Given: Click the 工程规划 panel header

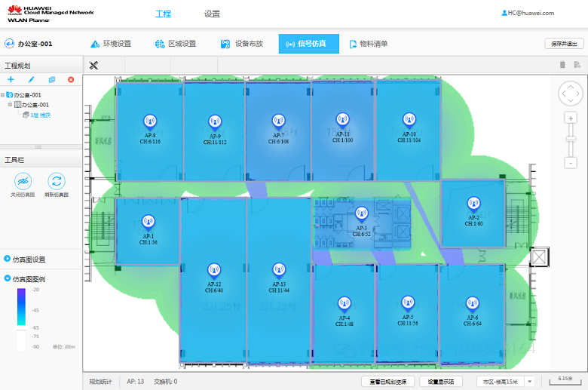Looking at the screenshot, I should pyautogui.click(x=41, y=66).
